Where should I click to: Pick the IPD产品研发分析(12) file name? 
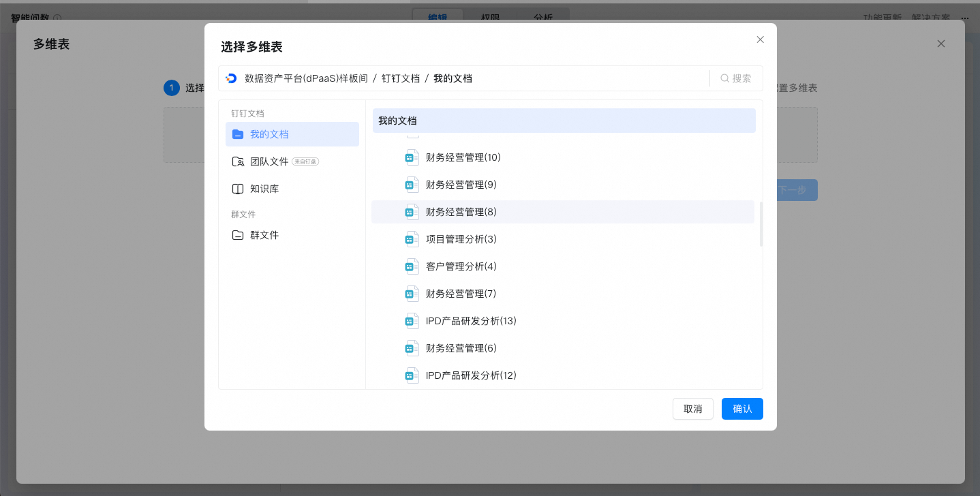click(471, 375)
